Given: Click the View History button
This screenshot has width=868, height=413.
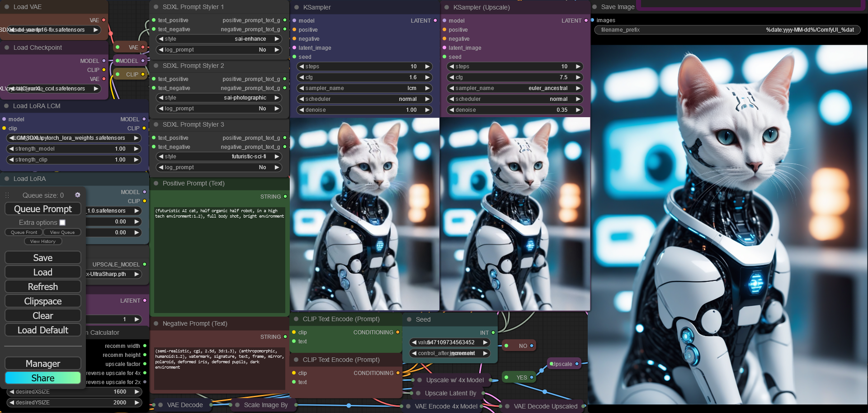Looking at the screenshot, I should click(43, 241).
